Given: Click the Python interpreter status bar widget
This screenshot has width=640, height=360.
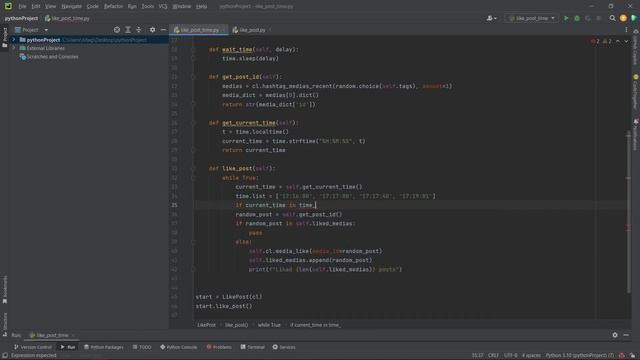Looking at the screenshot, I should (x=580, y=356).
